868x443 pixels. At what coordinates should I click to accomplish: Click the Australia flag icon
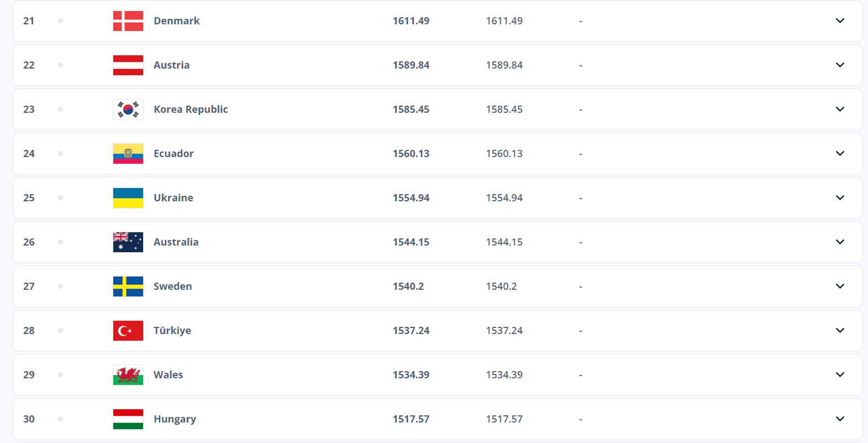[x=128, y=242]
